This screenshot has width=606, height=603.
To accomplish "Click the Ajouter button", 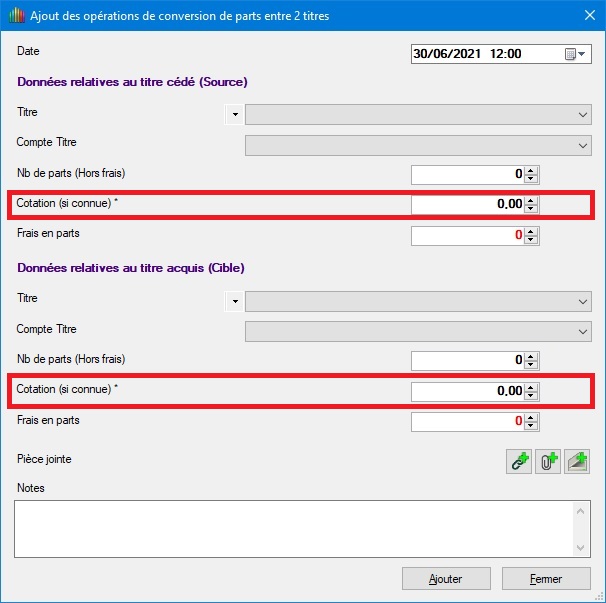I will pyautogui.click(x=446, y=578).
